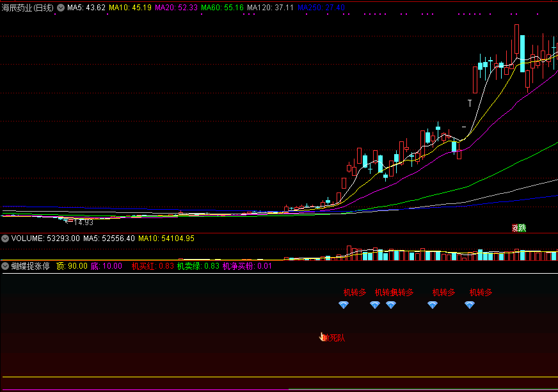Image resolution: width=558 pixels, height=392 pixels.
Task: Open the dropdown arrow beside 海辰药业(日线)
Action: pyautogui.click(x=61, y=8)
